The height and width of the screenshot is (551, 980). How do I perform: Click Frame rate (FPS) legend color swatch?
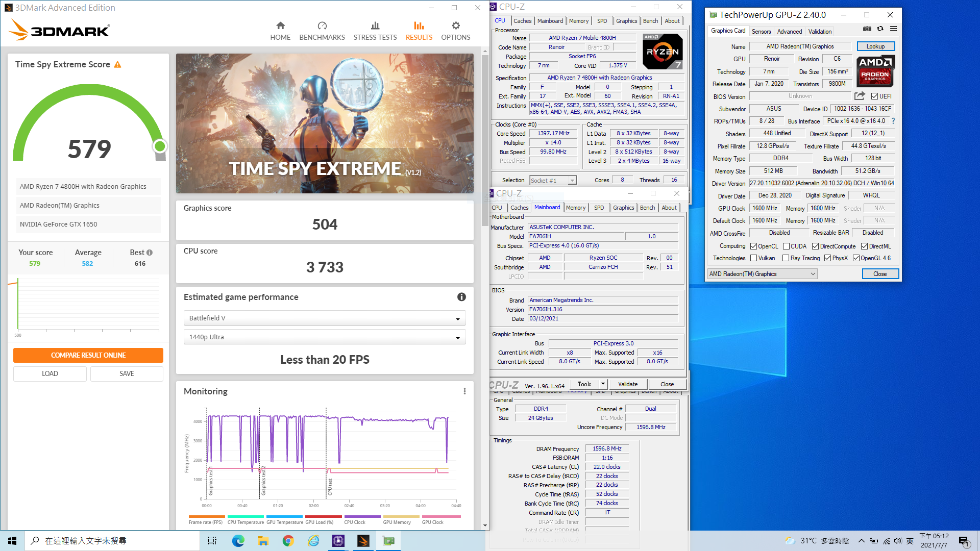(x=207, y=517)
